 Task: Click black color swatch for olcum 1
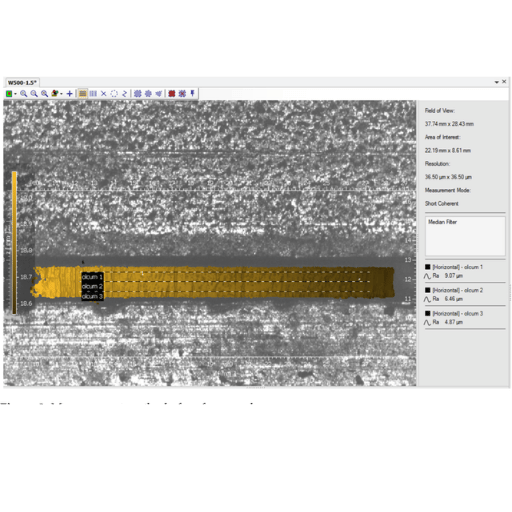[x=428, y=267]
